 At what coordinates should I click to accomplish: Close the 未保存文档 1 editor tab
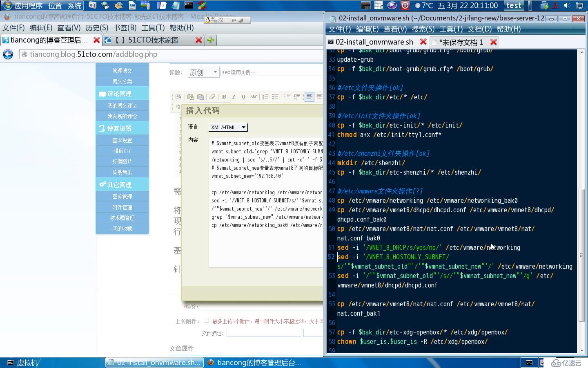tap(494, 42)
